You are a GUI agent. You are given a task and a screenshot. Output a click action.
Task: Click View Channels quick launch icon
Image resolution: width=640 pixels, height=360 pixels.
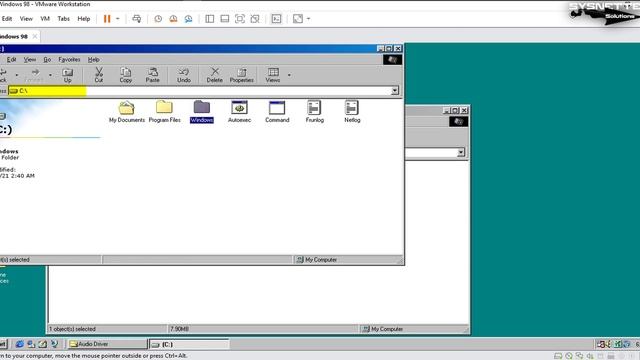(54, 344)
